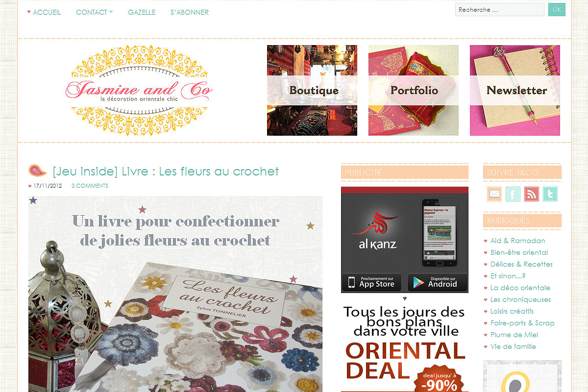Click the paisley icon beside article title

tap(38, 171)
